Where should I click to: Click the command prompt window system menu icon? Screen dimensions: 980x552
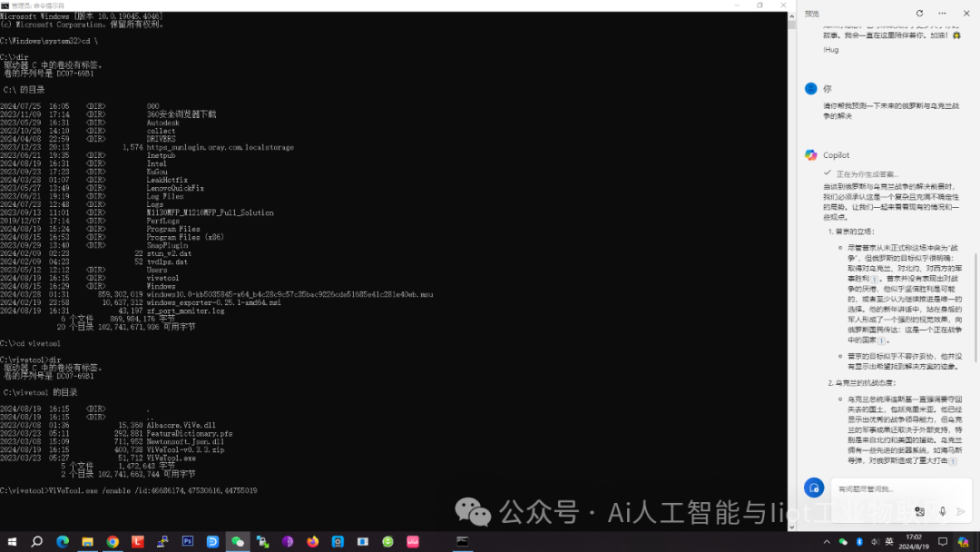[6, 5]
